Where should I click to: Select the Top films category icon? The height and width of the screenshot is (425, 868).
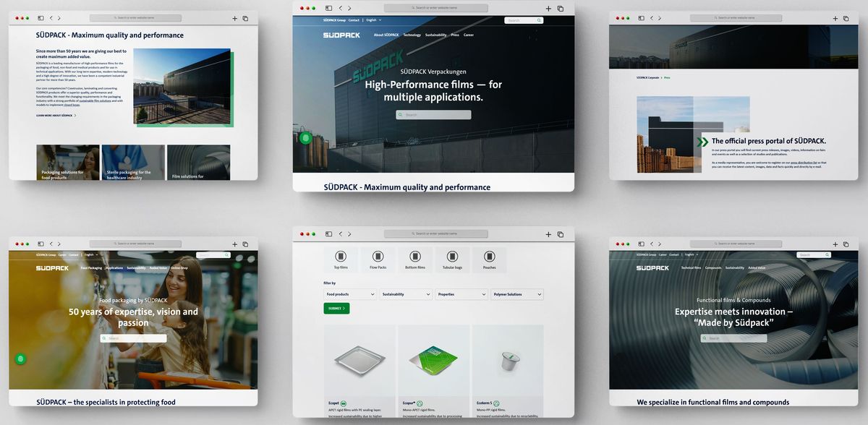point(341,256)
